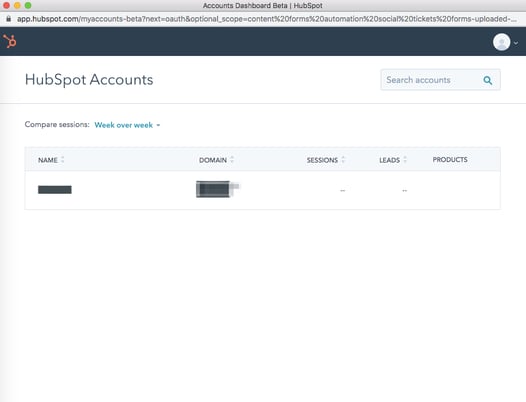Image resolution: width=526 pixels, height=402 pixels.
Task: Maximize the window with green button
Action: pos(28,5)
